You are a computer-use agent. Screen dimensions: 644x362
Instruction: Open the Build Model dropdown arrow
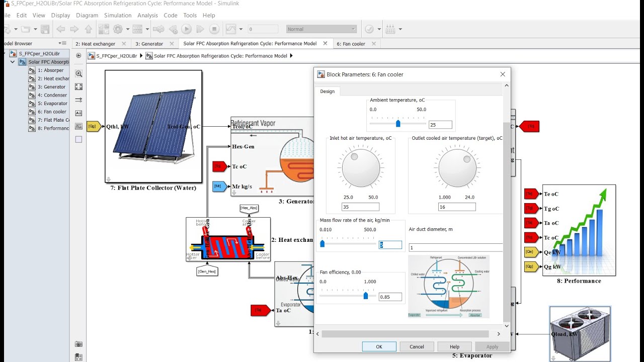tap(400, 29)
